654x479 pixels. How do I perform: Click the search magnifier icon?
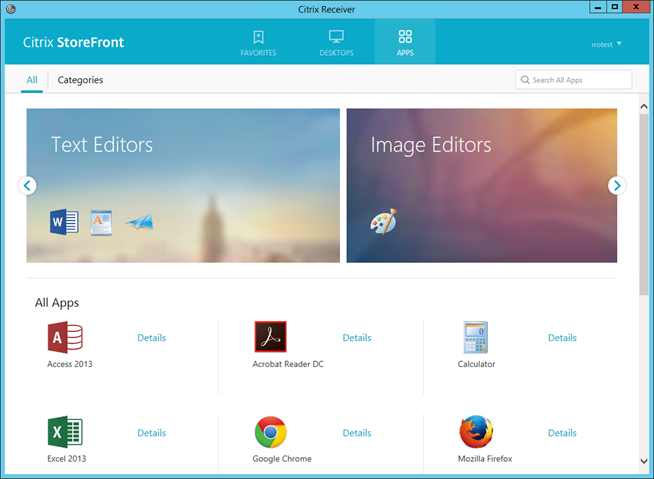click(525, 80)
